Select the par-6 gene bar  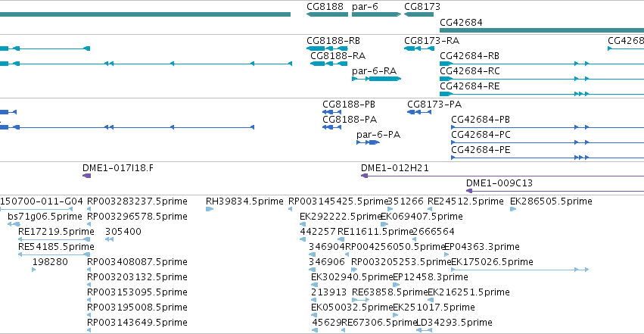376,14
